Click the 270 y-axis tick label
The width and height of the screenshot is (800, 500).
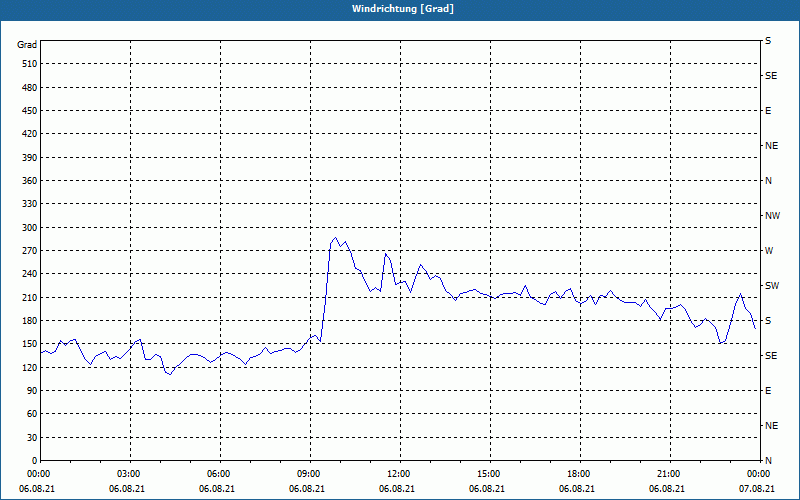click(30, 251)
